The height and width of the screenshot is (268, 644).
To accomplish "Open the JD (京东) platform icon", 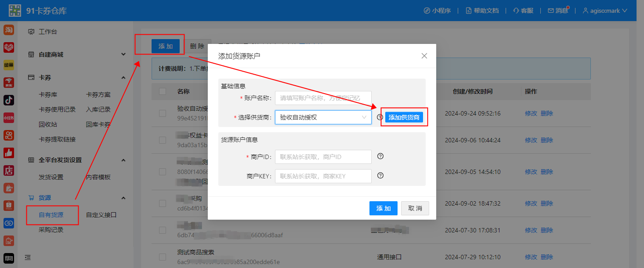I will 9,83.
